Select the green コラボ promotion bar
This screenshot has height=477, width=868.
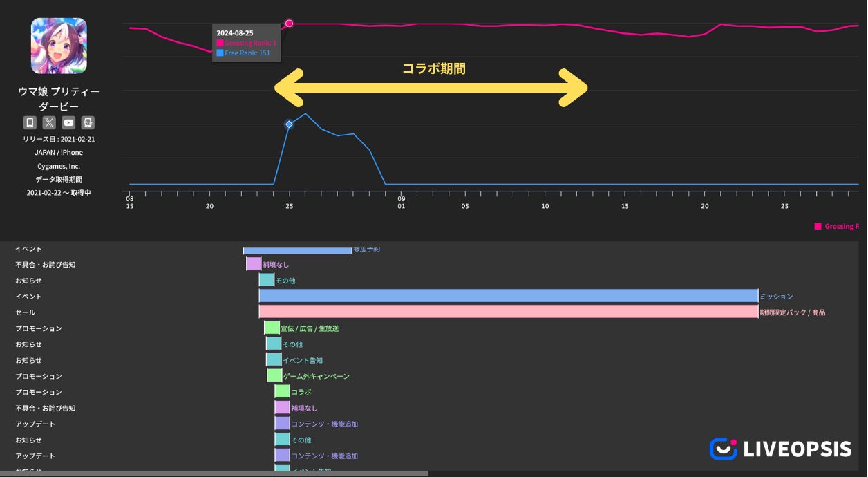(x=282, y=391)
